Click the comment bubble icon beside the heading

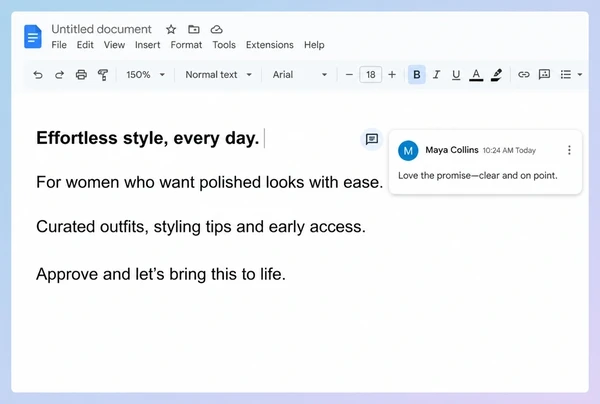372,139
